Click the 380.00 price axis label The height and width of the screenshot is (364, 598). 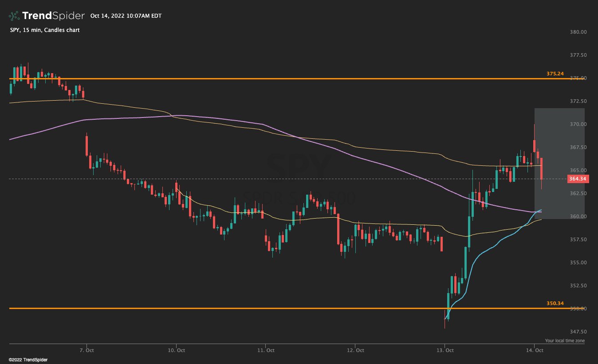click(x=578, y=32)
